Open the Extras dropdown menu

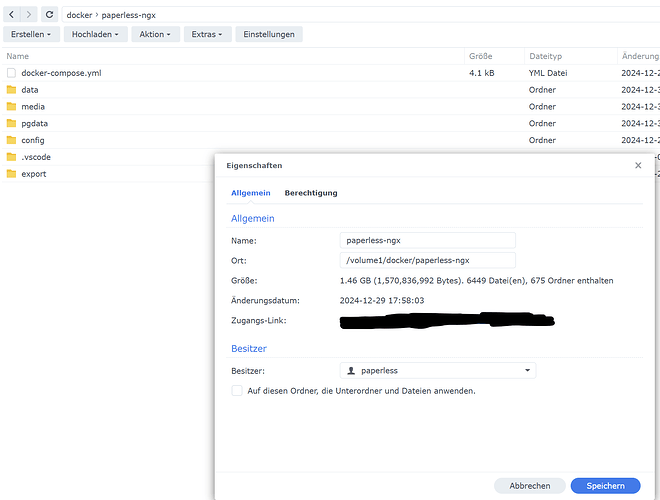[207, 34]
